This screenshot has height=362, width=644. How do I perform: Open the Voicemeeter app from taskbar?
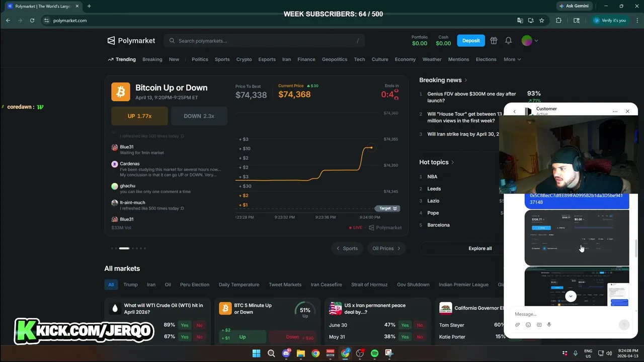(331, 353)
